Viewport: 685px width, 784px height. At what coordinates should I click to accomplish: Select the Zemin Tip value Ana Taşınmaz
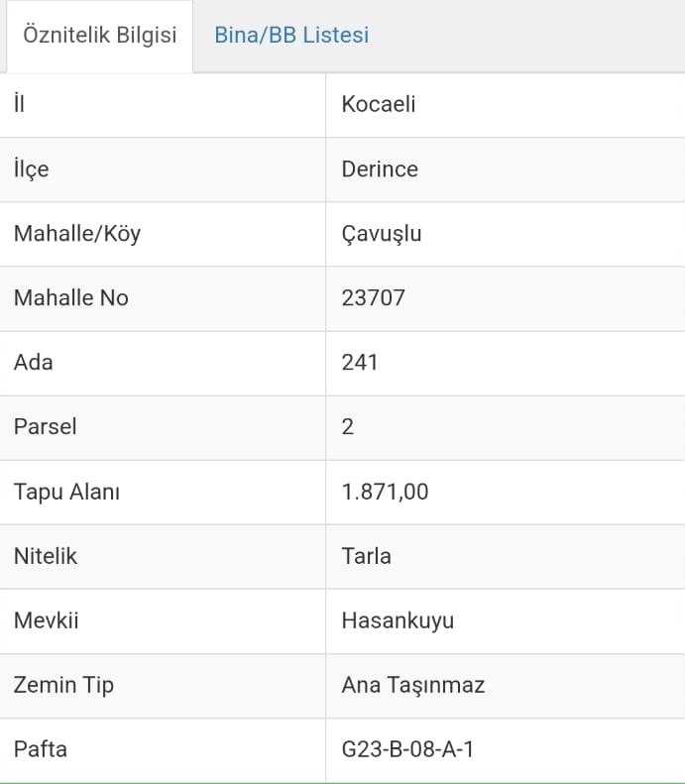point(412,685)
